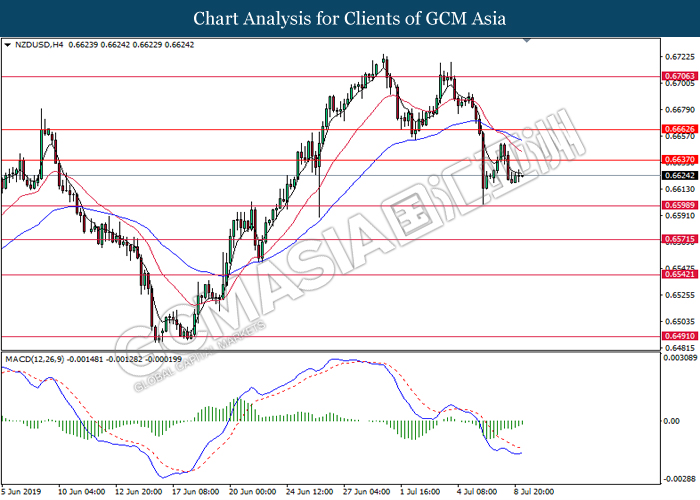Click the 8 Jul 20:00 time label
The width and height of the screenshot is (700, 500).
[534, 492]
